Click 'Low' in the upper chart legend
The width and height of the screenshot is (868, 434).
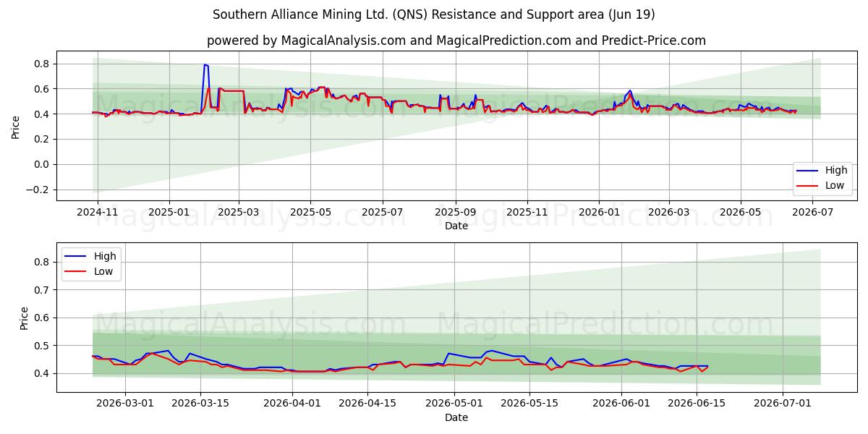click(x=835, y=185)
